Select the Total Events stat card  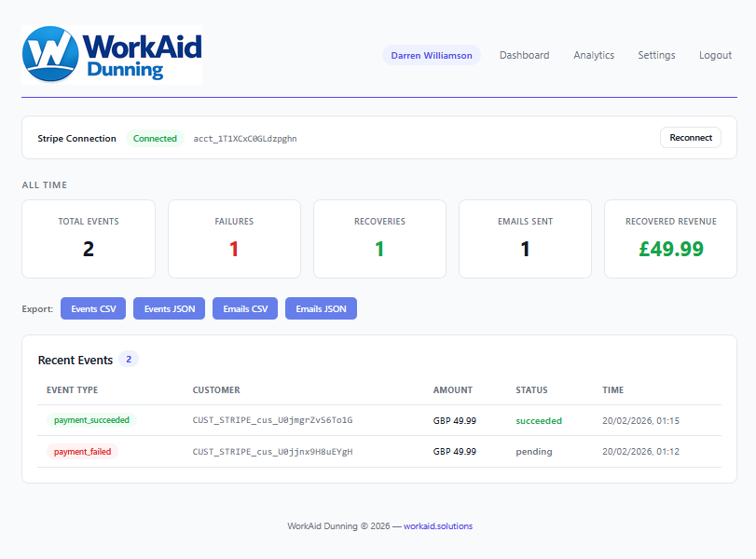pos(88,239)
